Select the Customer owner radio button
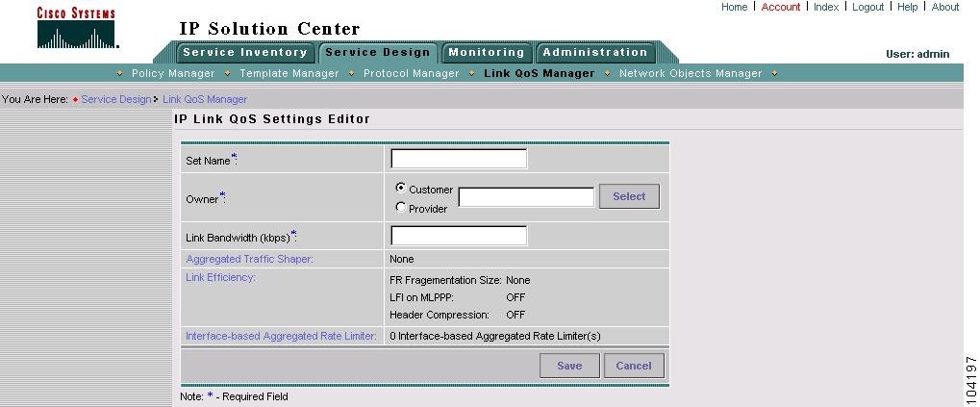Viewport: 980px width, 407px height. tap(401, 189)
